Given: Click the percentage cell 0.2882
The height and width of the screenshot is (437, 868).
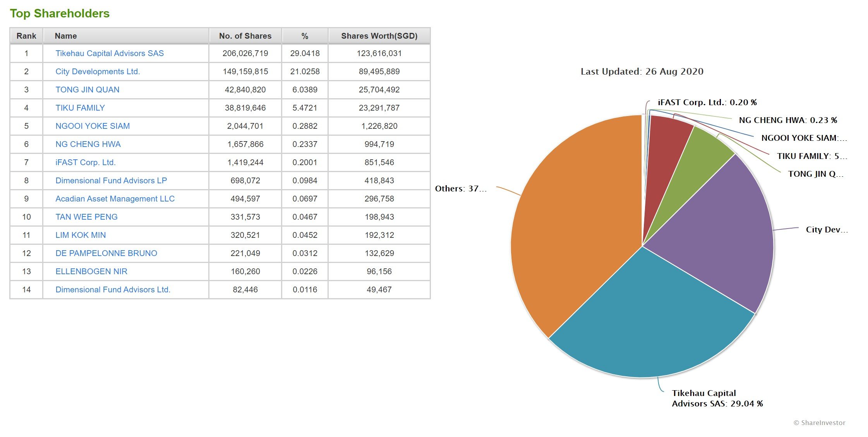Looking at the screenshot, I should point(305,126).
